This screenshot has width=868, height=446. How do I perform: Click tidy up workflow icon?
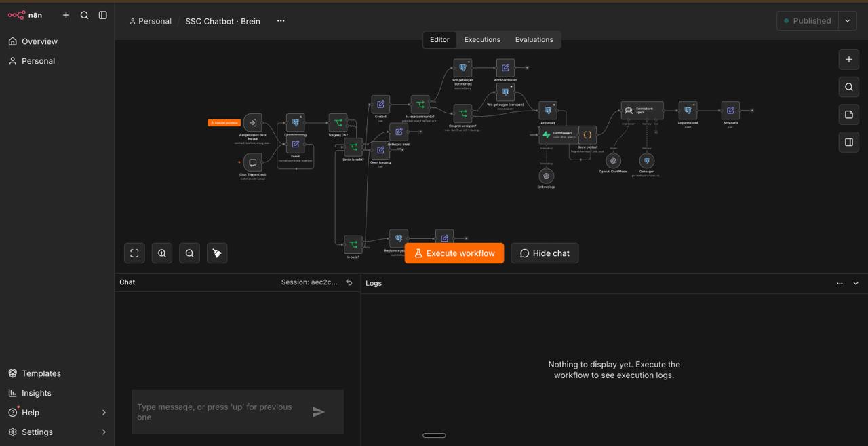pos(217,253)
